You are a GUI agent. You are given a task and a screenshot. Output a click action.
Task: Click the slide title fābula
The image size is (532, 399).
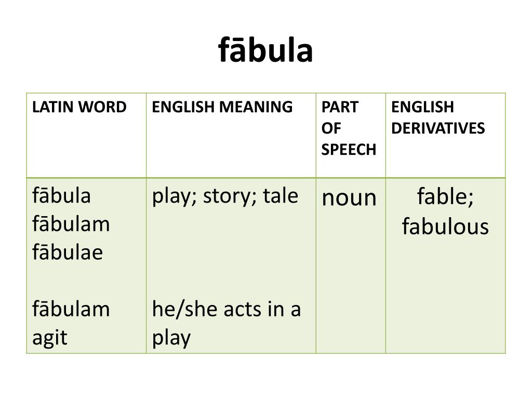pos(265,50)
